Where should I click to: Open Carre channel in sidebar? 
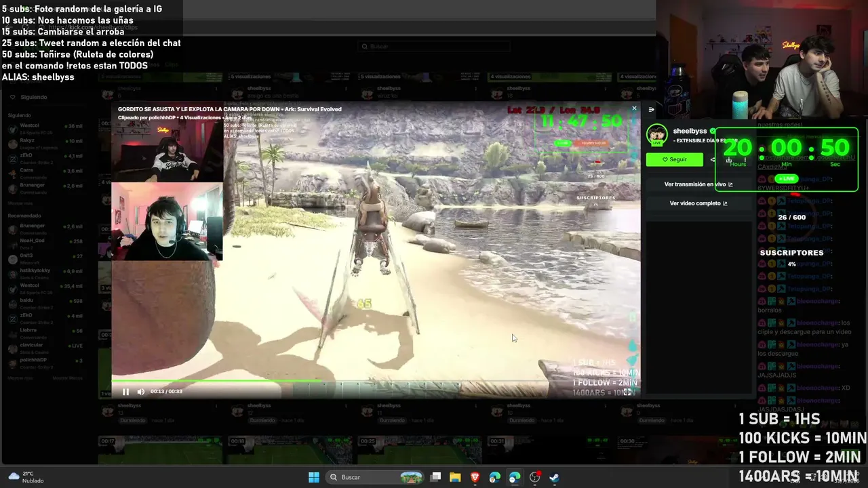(45, 173)
